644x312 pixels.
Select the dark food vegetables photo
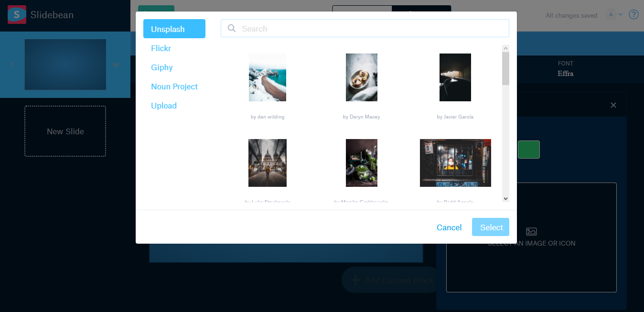(x=362, y=163)
